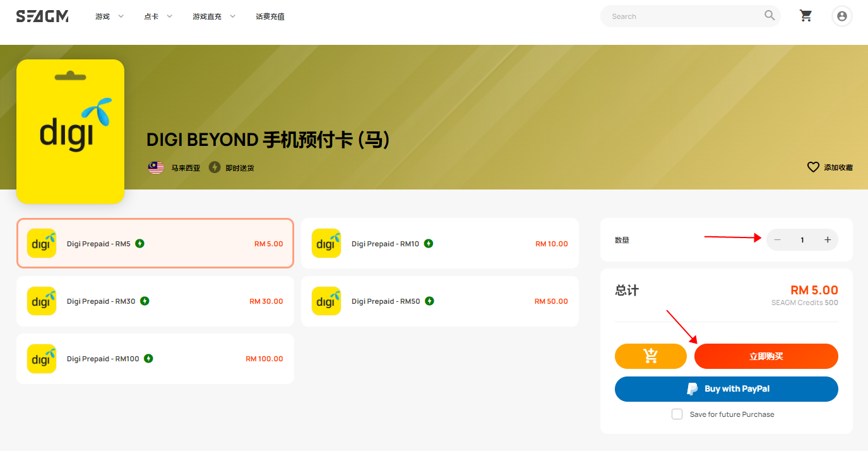Click green lightning badge beside RM5
868x451 pixels.
pos(140,243)
